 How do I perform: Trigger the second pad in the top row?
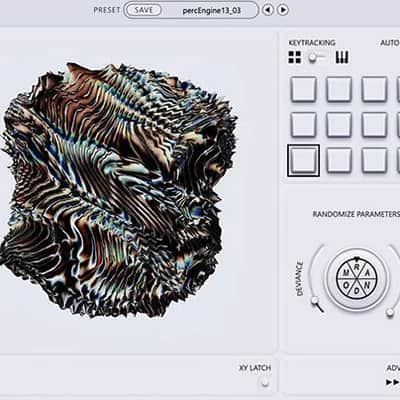click(x=339, y=89)
